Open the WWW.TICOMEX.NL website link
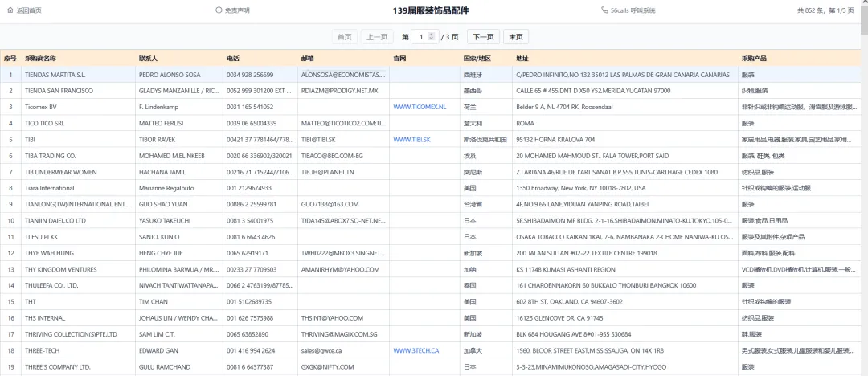This screenshot has width=868, height=376. coord(420,107)
